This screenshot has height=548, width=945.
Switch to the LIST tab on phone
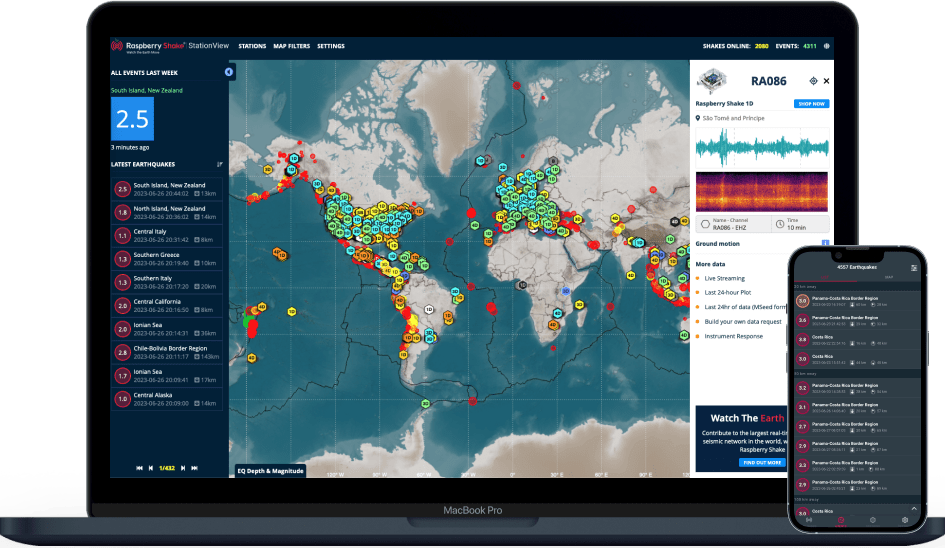click(x=824, y=277)
